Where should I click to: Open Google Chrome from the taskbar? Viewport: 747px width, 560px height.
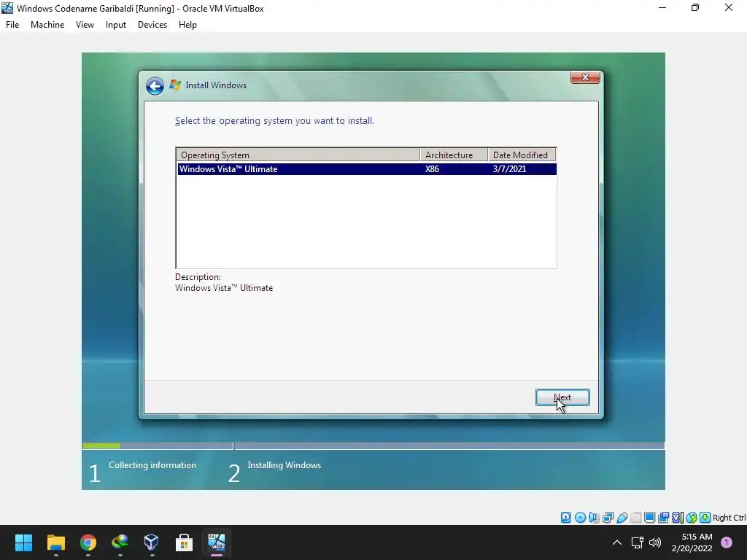pos(88,542)
